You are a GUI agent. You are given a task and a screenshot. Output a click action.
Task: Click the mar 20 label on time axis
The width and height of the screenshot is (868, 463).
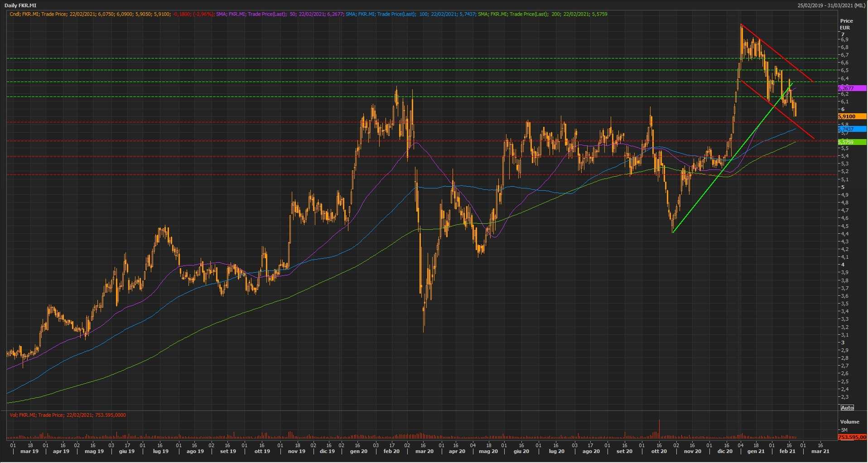pos(424,451)
